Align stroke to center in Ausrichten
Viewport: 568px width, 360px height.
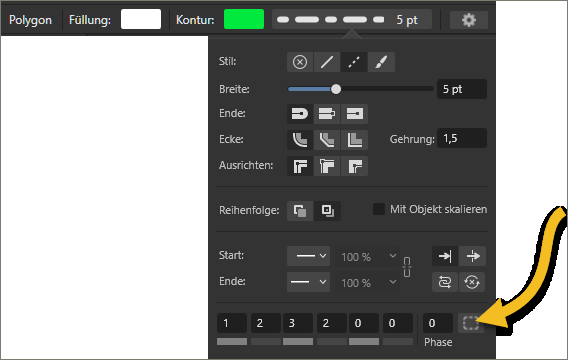point(300,166)
